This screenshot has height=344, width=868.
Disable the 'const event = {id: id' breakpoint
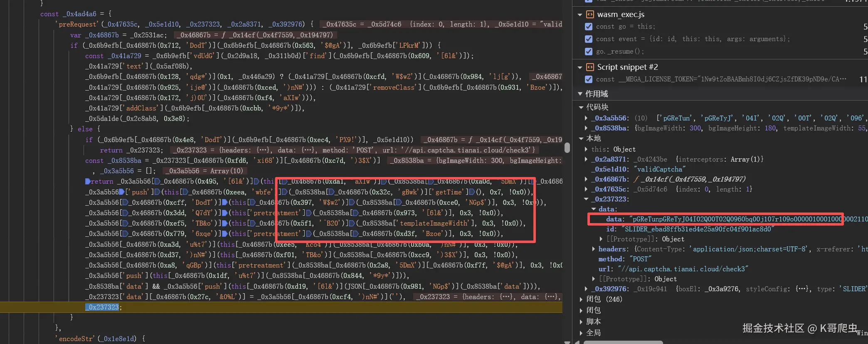[x=589, y=39]
